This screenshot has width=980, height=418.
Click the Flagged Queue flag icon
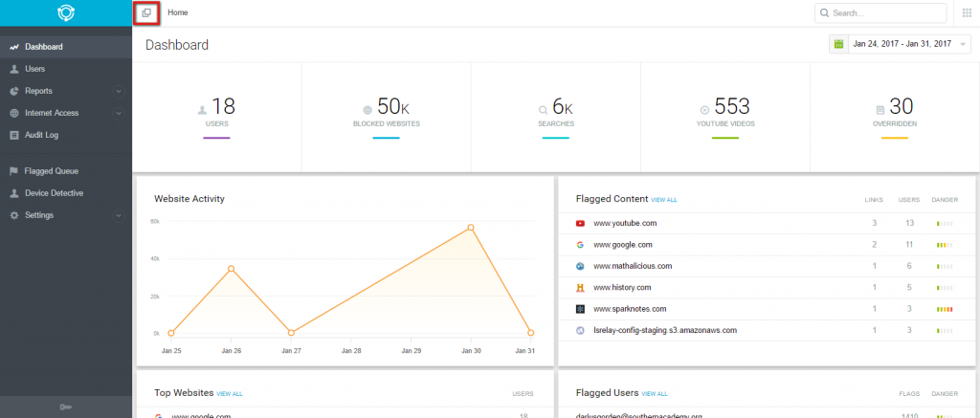pyautogui.click(x=14, y=171)
